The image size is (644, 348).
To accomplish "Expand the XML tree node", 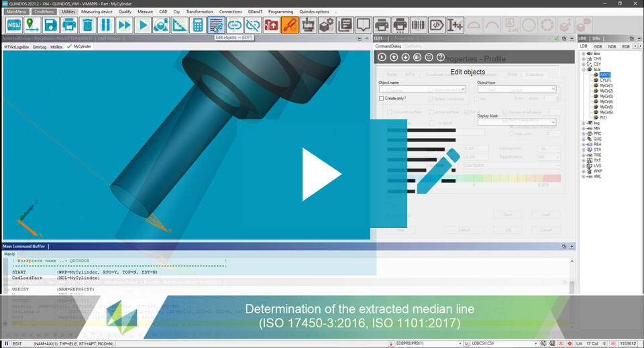I will (x=583, y=176).
